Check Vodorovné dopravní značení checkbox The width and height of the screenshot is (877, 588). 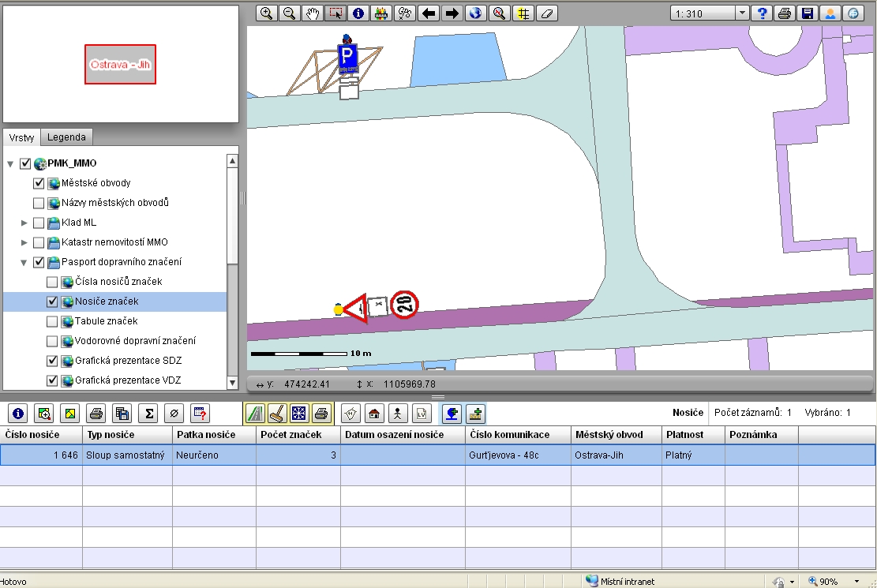(x=52, y=341)
